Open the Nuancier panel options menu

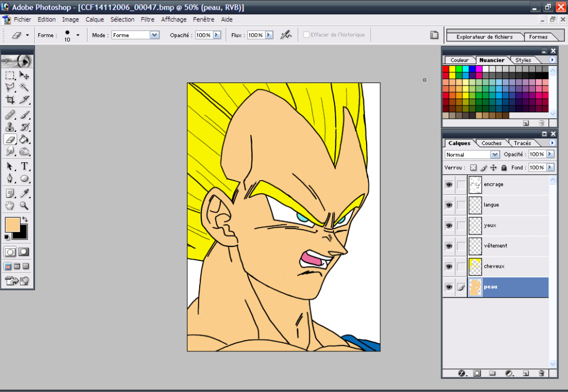[x=552, y=60]
